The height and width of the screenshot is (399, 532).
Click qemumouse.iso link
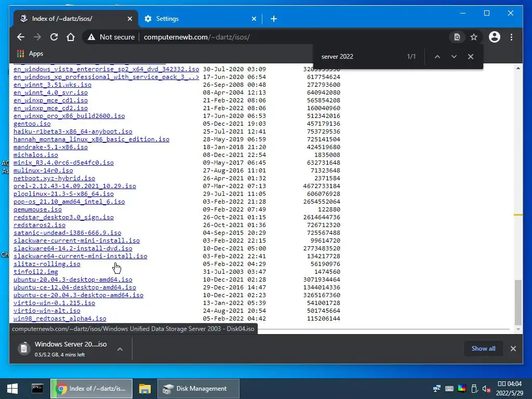pos(37,210)
